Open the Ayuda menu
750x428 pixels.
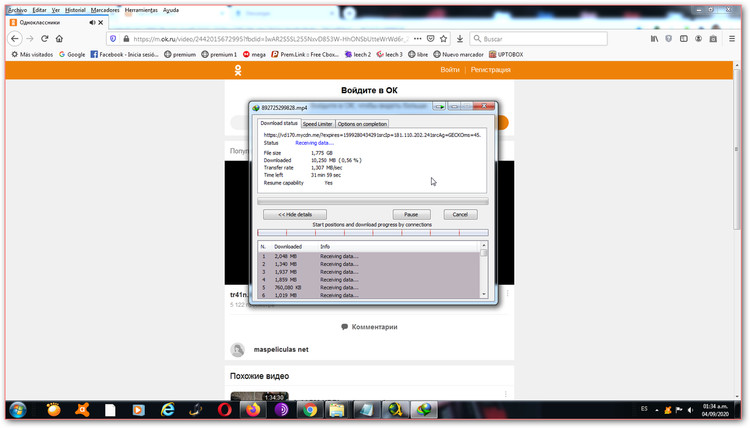[171, 10]
